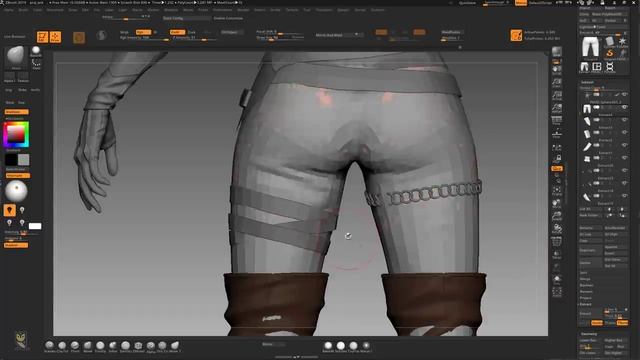This screenshot has width=640, height=360.
Task: Open the stroke type selector icon
Action: 36,63
